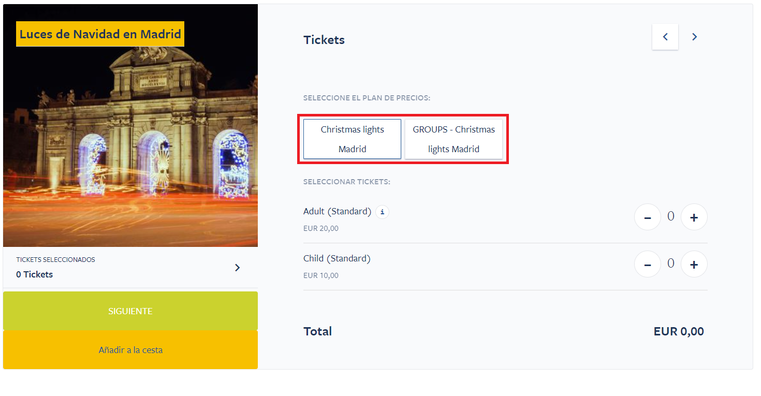Select the Child ticket quantity number
761x396 pixels.
click(x=671, y=264)
